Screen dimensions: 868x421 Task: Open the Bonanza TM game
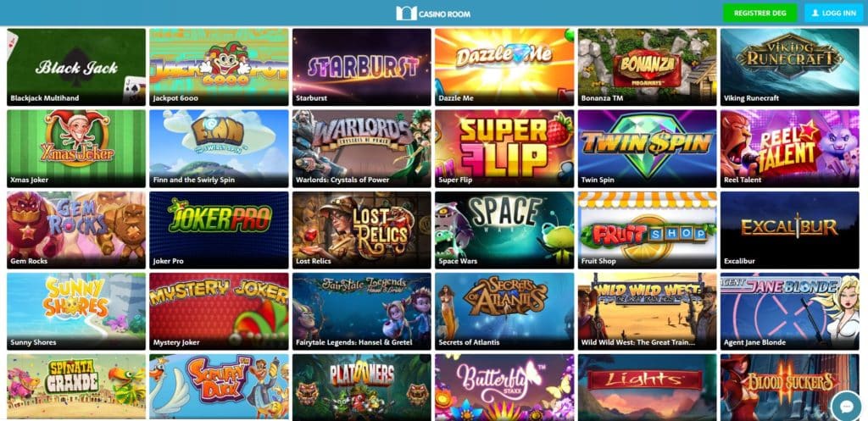click(x=647, y=67)
